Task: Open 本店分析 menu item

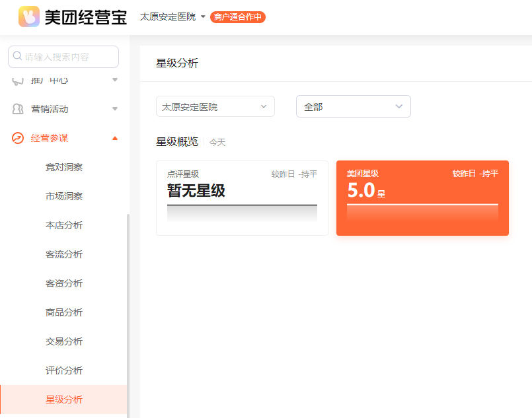Action: pos(64,225)
